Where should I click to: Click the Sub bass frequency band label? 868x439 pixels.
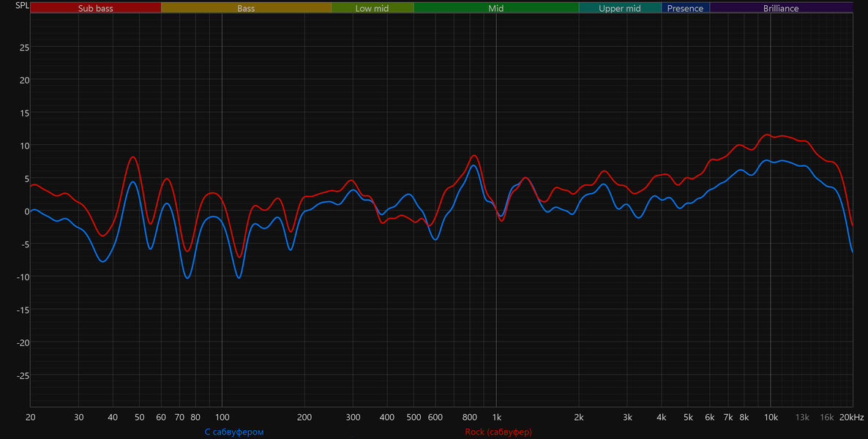[x=95, y=8]
